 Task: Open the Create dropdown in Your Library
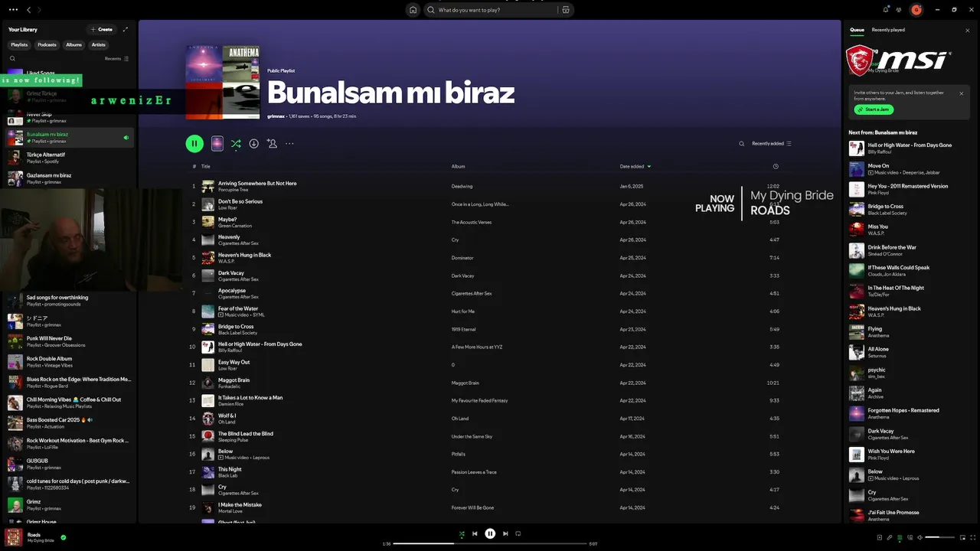[x=101, y=29]
